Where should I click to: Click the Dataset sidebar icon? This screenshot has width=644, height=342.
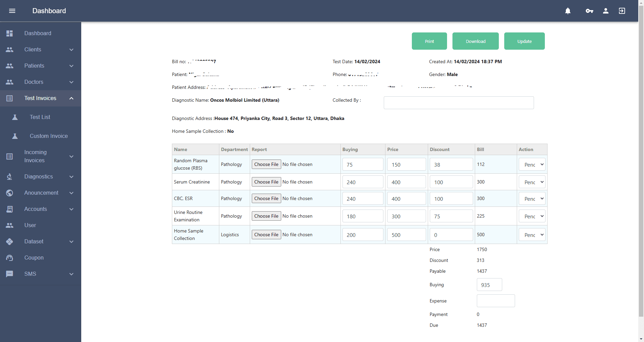[9, 242]
